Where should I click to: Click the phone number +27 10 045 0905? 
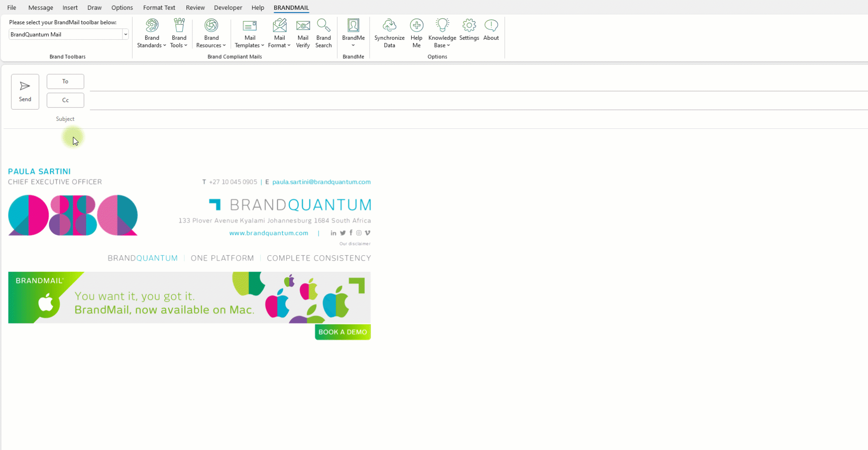click(x=233, y=182)
